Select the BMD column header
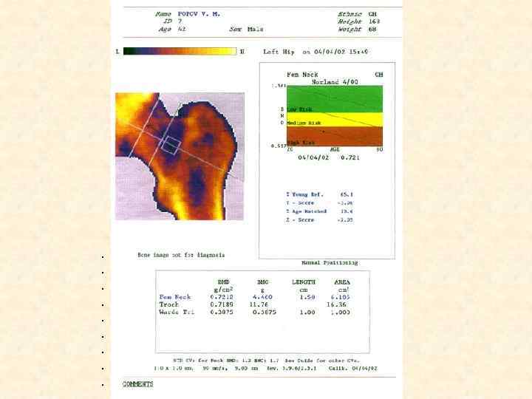 [223, 282]
